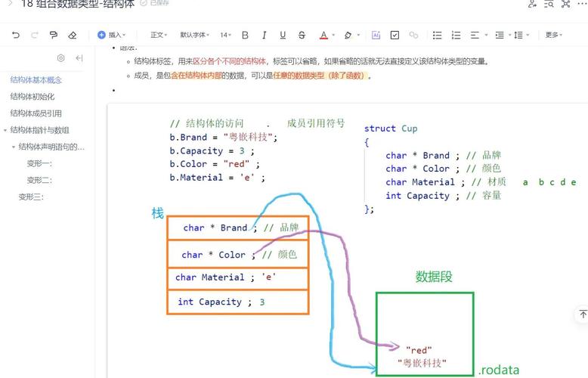Go to 变形三 outline entry
This screenshot has width=588, height=378.
31,197
